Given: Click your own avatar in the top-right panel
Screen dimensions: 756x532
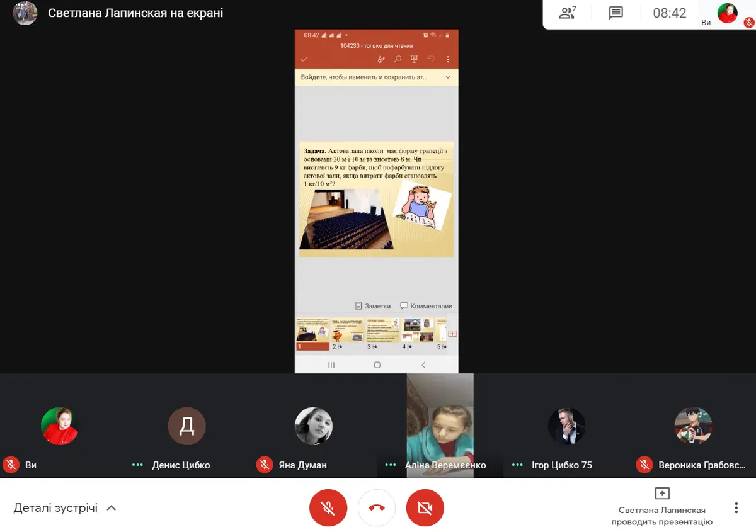Looking at the screenshot, I should pos(727,13).
